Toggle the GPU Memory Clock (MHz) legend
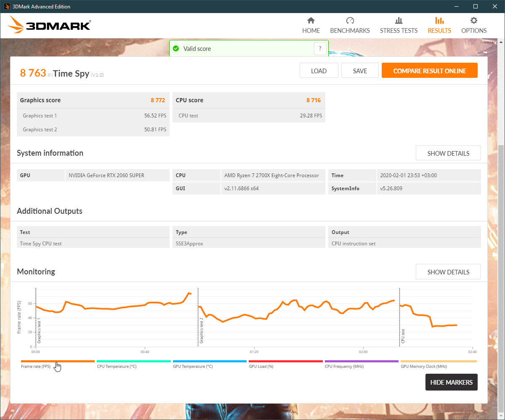This screenshot has width=505, height=420. (x=439, y=364)
